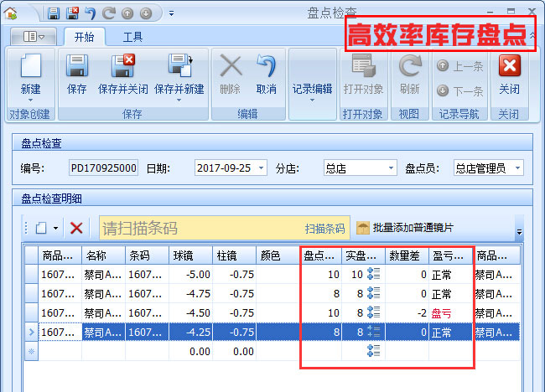Click the stepper in first row 实盘 column
The height and width of the screenshot is (392, 545).
[x=374, y=274]
